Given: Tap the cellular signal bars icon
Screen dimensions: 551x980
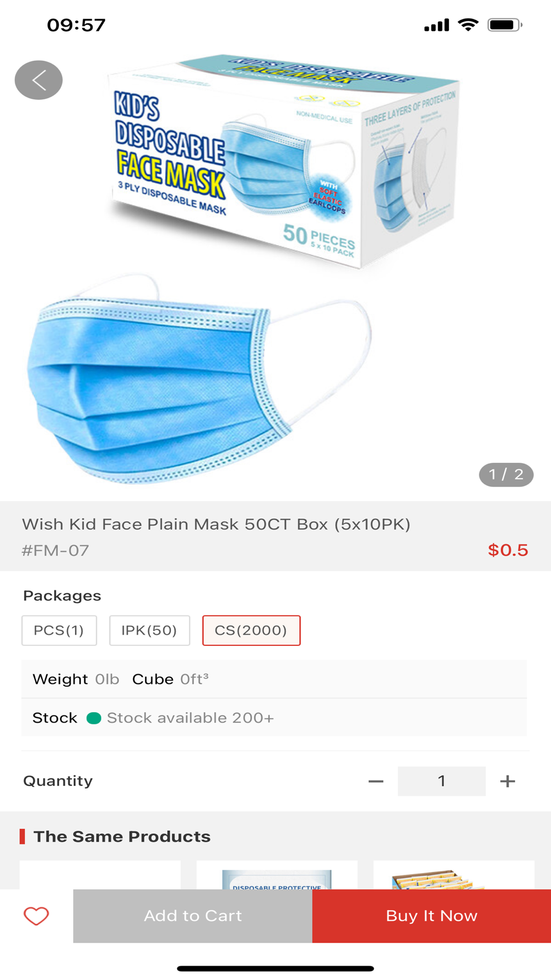Looking at the screenshot, I should [436, 25].
